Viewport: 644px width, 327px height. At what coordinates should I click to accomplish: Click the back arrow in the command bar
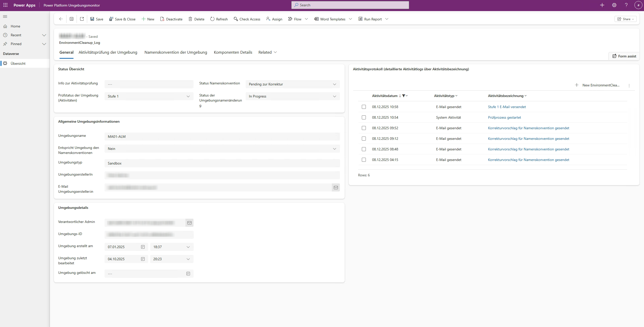pos(60,19)
